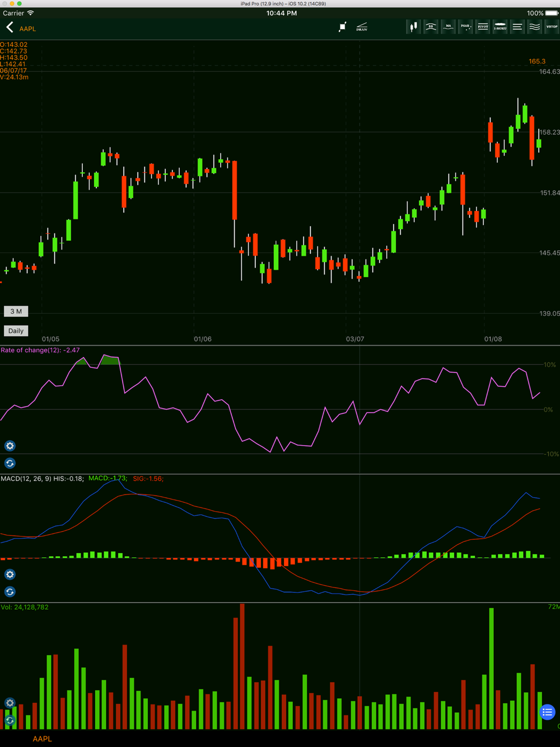The height and width of the screenshot is (747, 560).
Task: Tap the 151.84 price axis label
Action: tap(549, 193)
